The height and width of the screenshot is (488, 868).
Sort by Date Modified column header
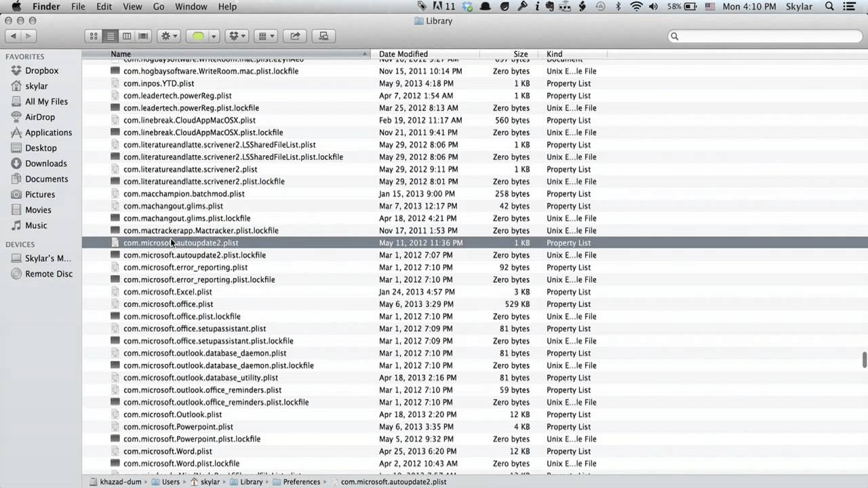(425, 54)
